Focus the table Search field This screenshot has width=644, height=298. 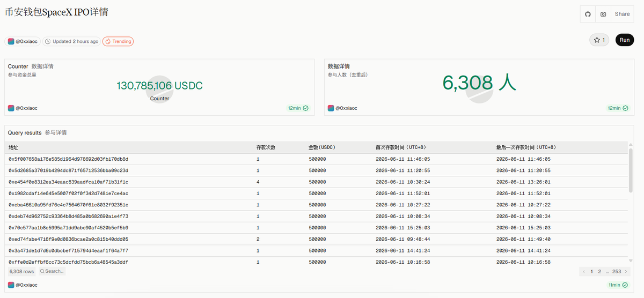click(52, 271)
